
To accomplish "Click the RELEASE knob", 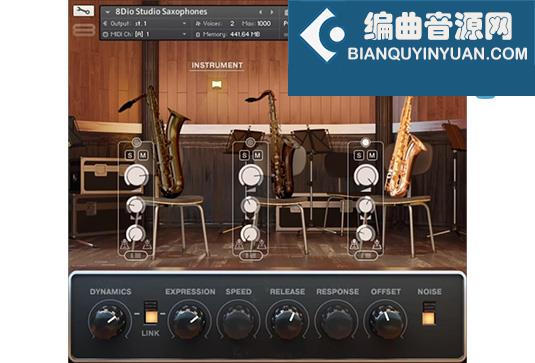I will [287, 320].
